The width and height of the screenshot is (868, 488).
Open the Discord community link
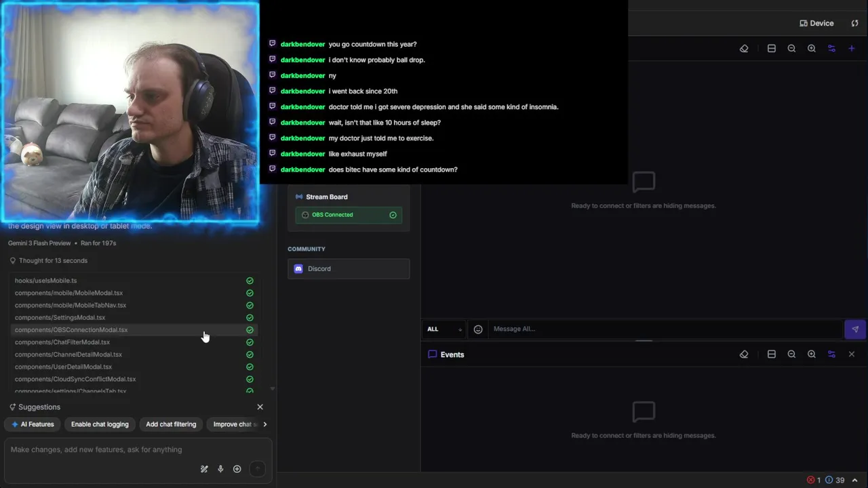(349, 269)
